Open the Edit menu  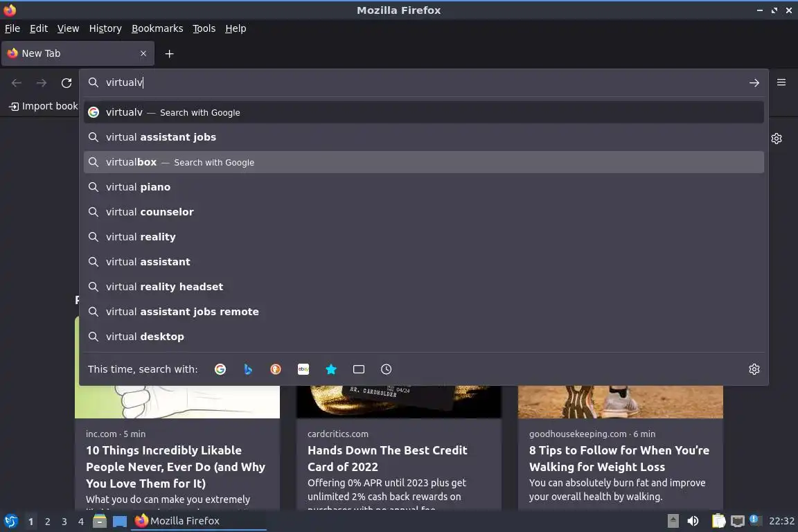tap(39, 28)
